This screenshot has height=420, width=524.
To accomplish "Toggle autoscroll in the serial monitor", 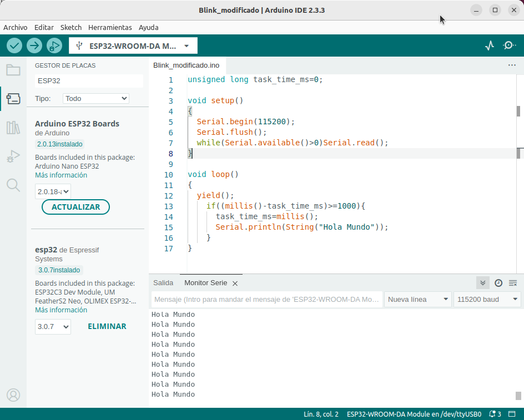I will coord(483,283).
